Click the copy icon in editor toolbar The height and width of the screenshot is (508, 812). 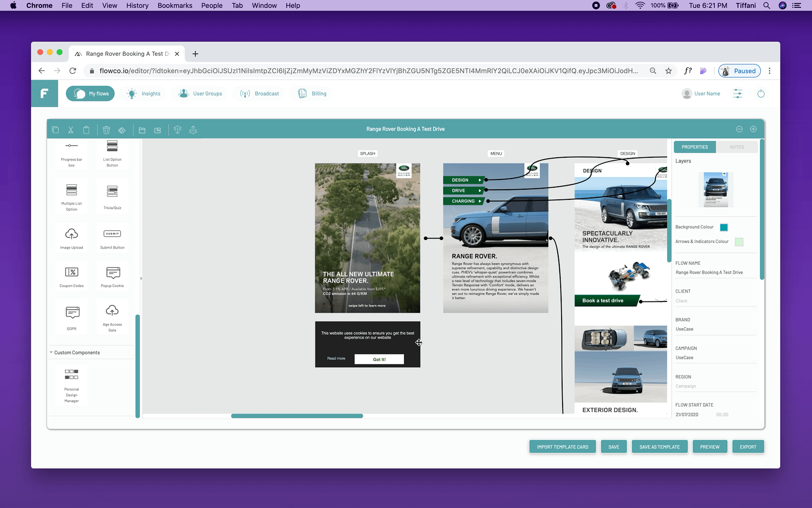(55, 130)
